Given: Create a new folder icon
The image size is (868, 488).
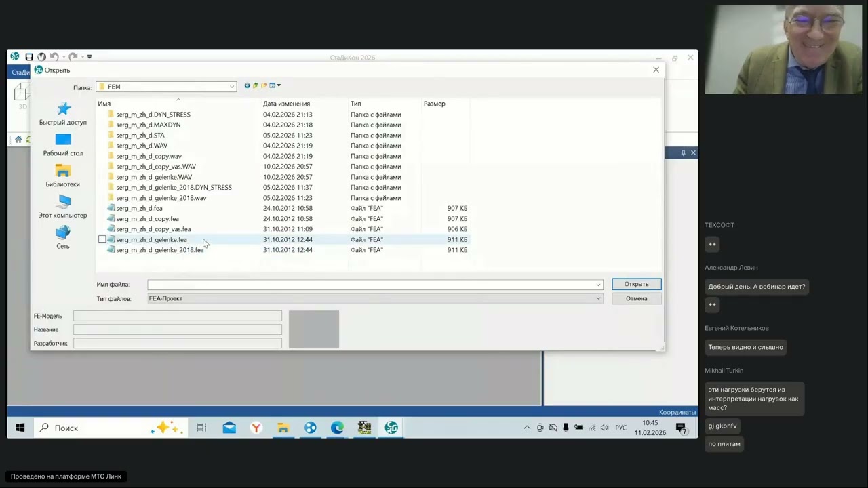Looking at the screenshot, I should 264,85.
